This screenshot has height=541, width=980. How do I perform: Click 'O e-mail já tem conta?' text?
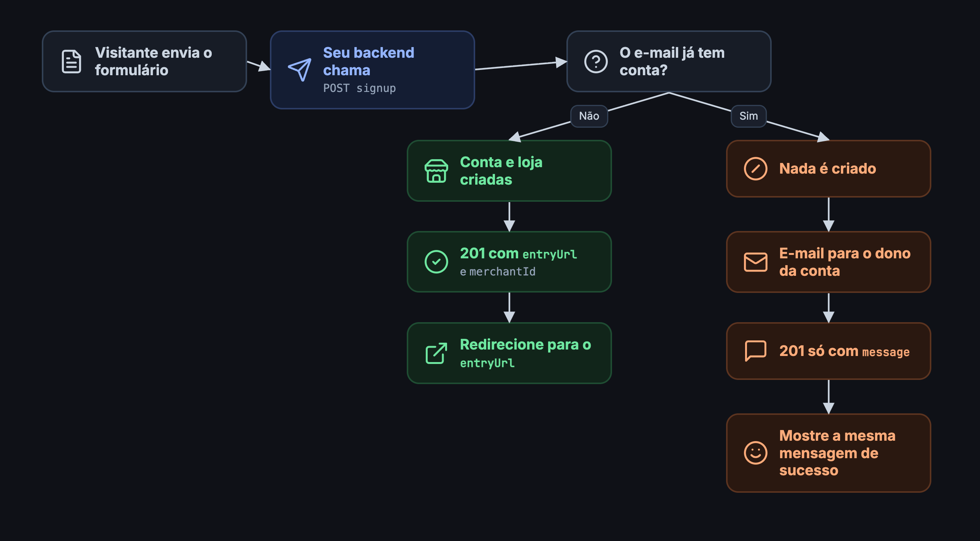click(x=672, y=61)
